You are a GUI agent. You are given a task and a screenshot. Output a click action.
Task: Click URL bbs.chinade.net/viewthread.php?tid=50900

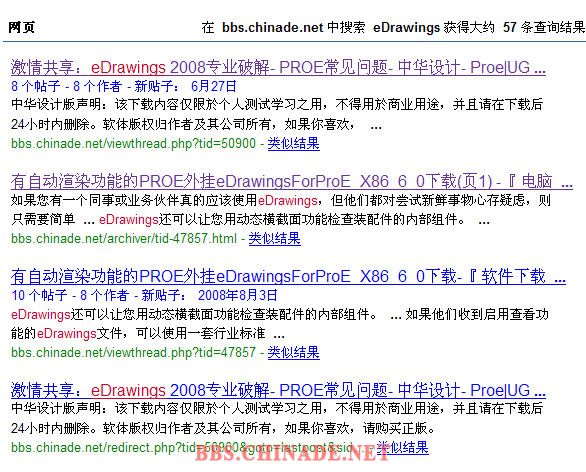point(133,144)
